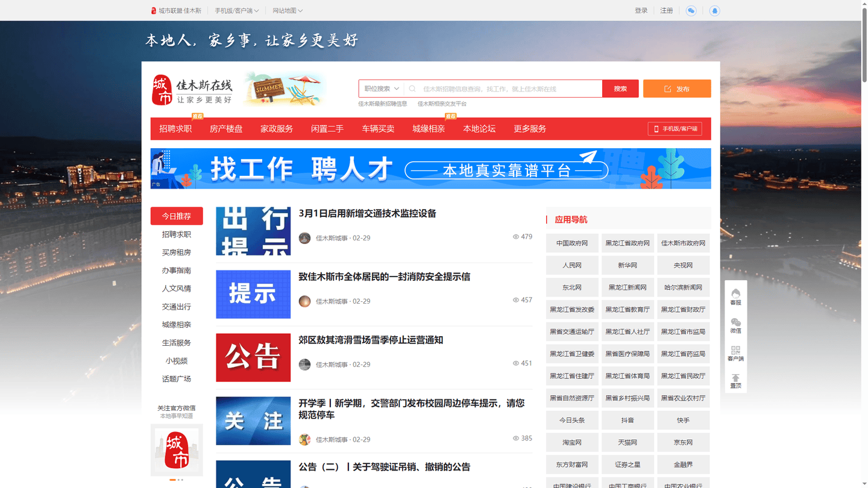Select 人文风情 in left sidebar
This screenshot has width=868, height=488.
[177, 289]
